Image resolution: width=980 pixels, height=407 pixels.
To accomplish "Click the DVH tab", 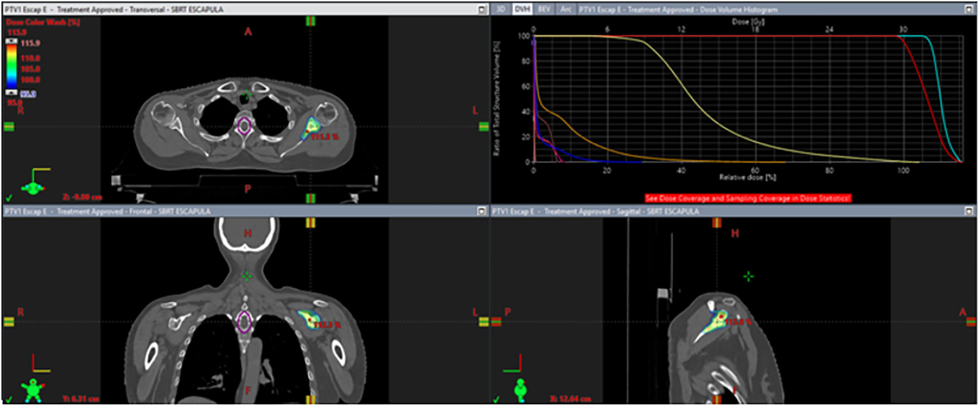I will click(522, 9).
